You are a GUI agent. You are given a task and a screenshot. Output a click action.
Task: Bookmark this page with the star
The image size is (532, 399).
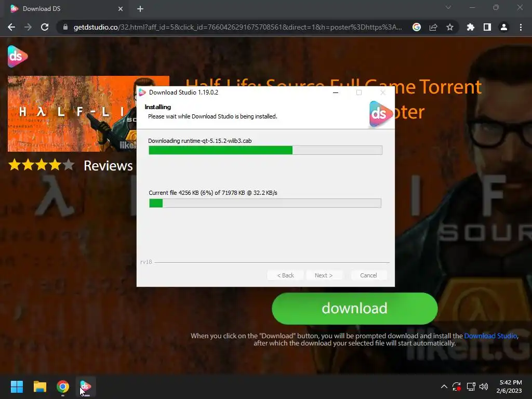pyautogui.click(x=450, y=27)
